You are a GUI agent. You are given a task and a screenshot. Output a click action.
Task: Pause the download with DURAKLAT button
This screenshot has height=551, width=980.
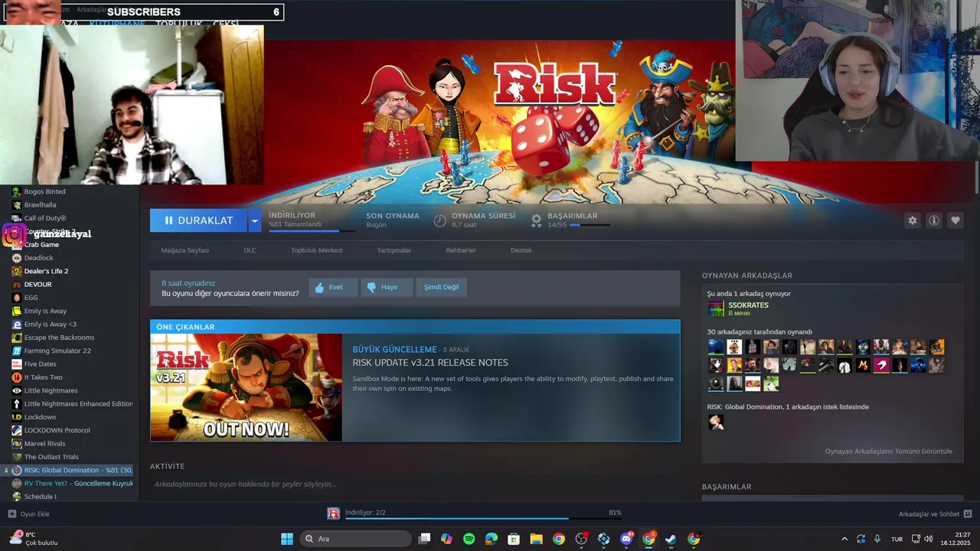[x=198, y=220]
